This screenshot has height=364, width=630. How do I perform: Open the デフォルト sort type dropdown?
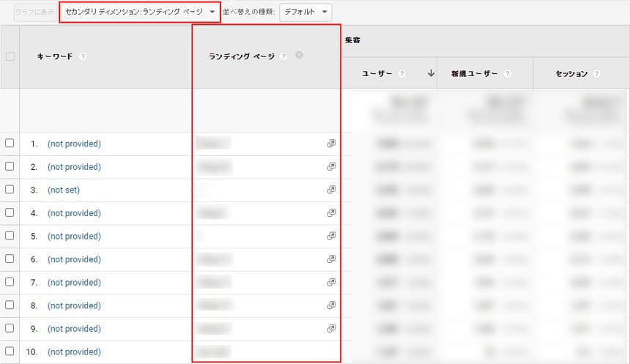click(x=305, y=12)
